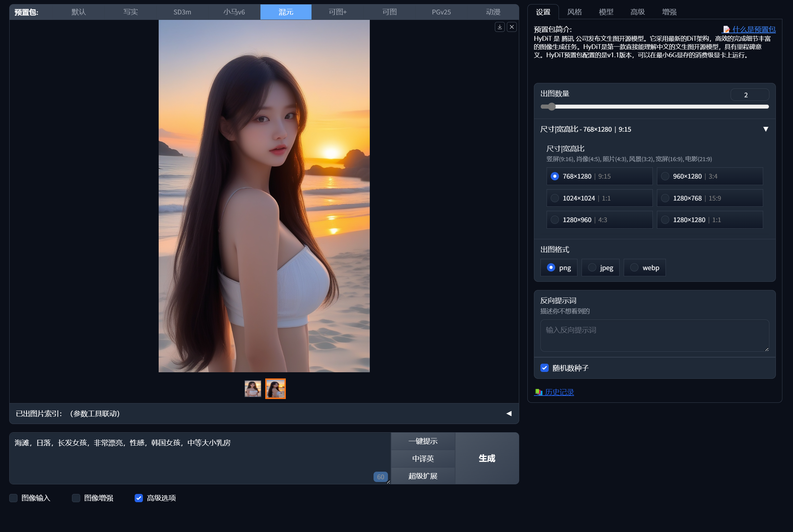Open the 模型 tab in settings panel

coord(606,12)
